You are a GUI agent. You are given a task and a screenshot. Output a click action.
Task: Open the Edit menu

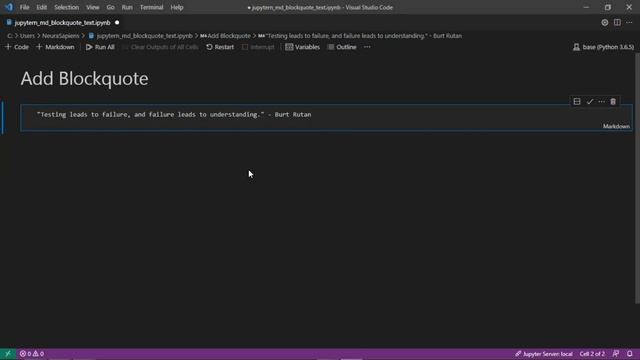pyautogui.click(x=42, y=7)
